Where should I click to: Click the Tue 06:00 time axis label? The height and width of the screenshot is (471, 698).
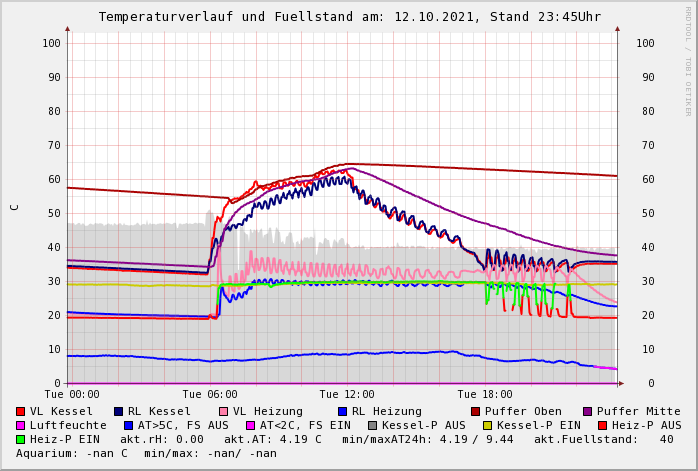click(x=210, y=395)
